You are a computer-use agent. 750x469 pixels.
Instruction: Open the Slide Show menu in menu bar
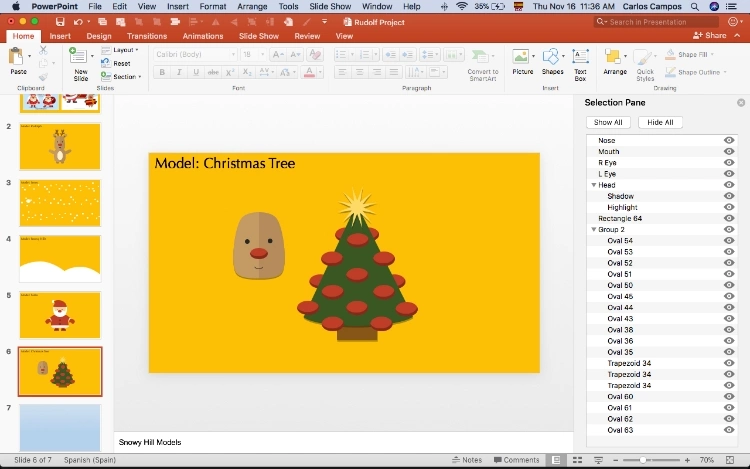(330, 6)
